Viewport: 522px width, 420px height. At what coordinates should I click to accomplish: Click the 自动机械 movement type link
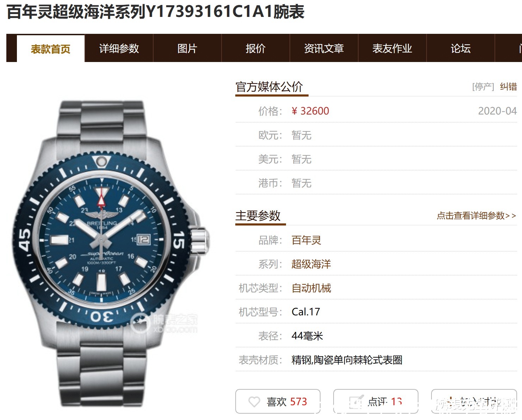[311, 288]
